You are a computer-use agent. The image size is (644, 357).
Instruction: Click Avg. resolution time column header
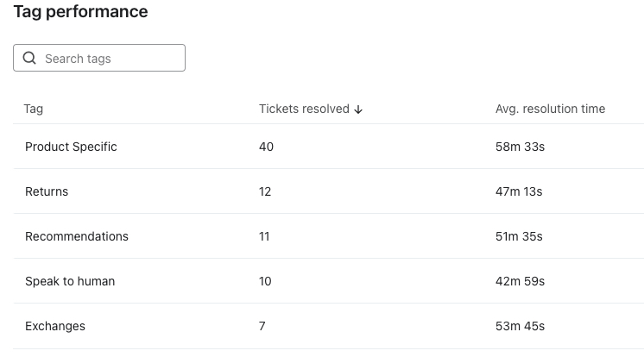(x=550, y=110)
